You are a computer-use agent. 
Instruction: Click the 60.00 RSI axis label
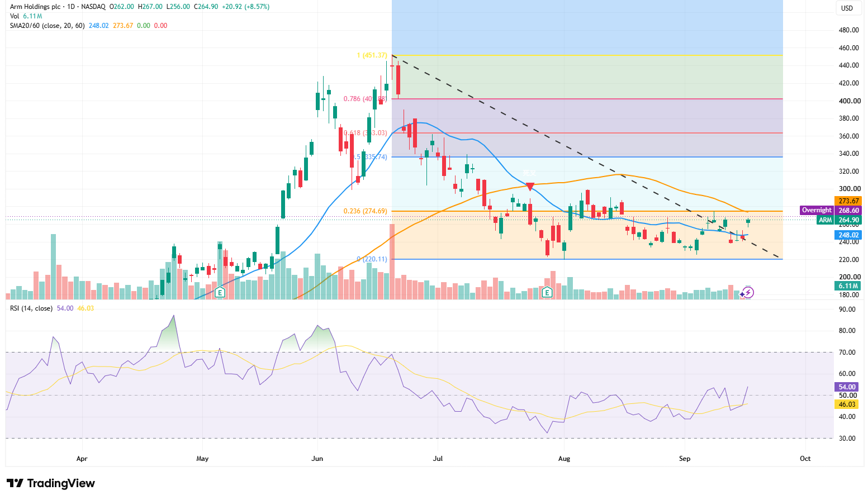[x=847, y=374]
